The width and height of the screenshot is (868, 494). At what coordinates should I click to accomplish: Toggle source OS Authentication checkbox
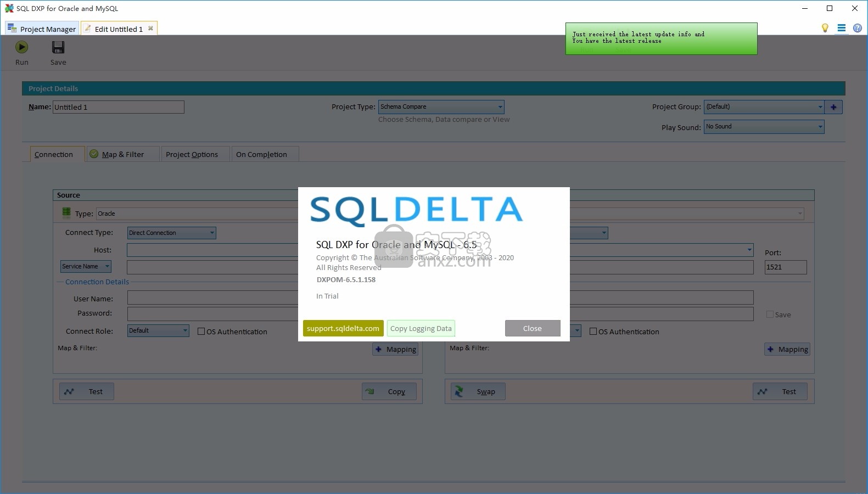201,332
